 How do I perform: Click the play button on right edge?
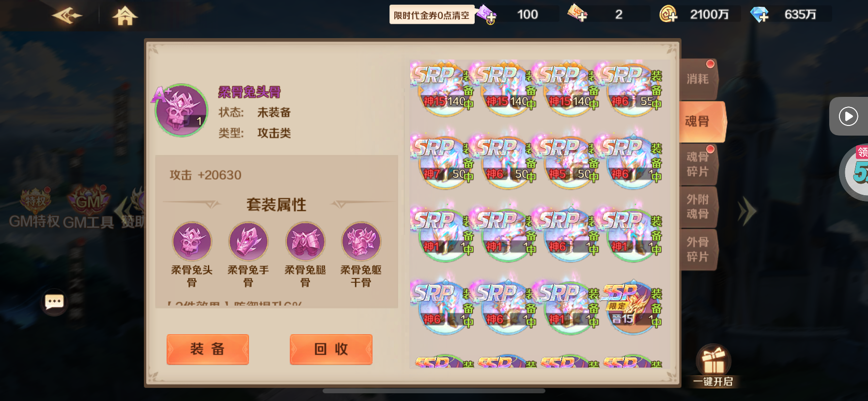pos(848,116)
